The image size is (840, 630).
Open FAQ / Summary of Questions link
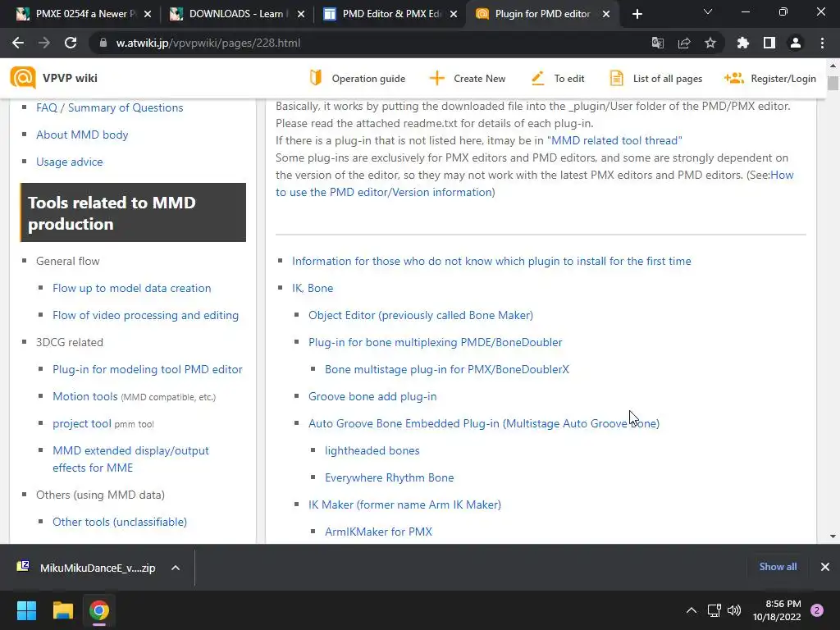click(x=109, y=107)
